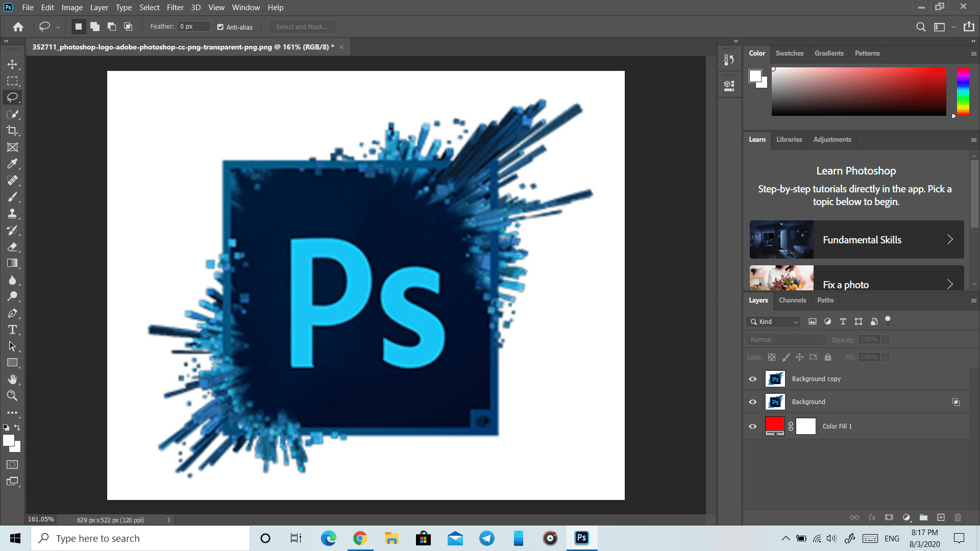Click the Feather input field
980x551 pixels.
193,27
